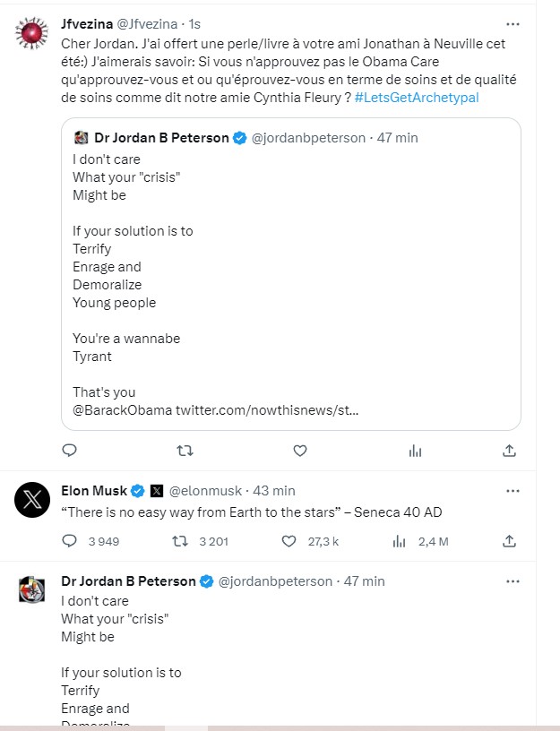Retweet Elon Musk's Seneca tweet
The width and height of the screenshot is (560, 731).
[179, 541]
